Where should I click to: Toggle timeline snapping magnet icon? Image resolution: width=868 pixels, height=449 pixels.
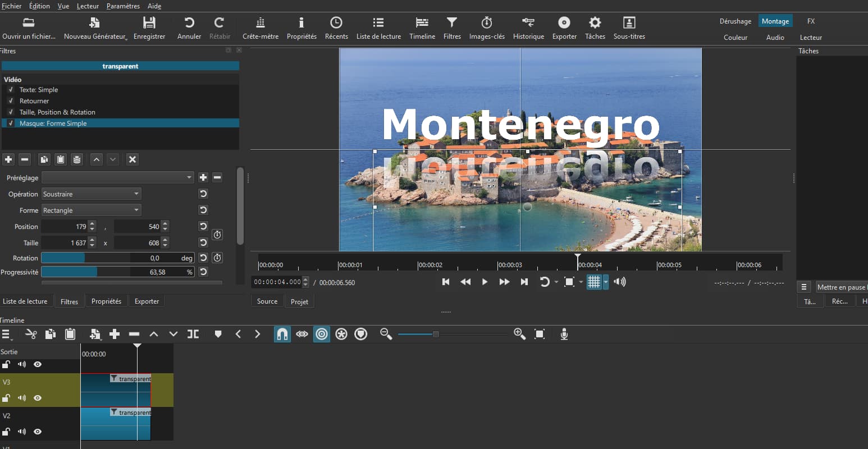(282, 335)
